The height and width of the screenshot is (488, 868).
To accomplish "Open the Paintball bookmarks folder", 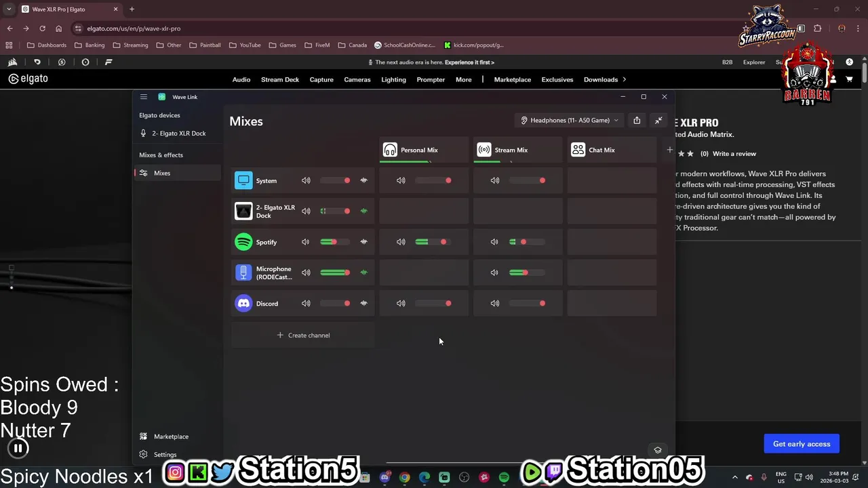I will pos(205,45).
